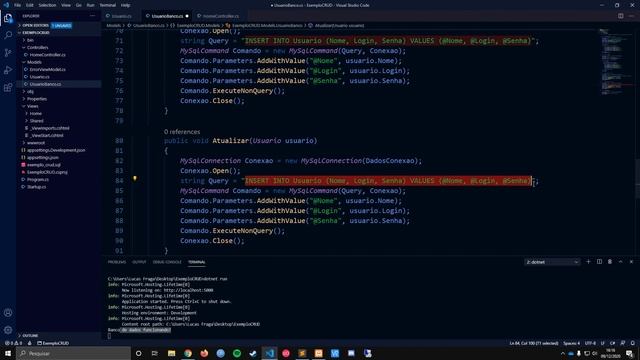Click the feedback icon in status bar

point(623,343)
